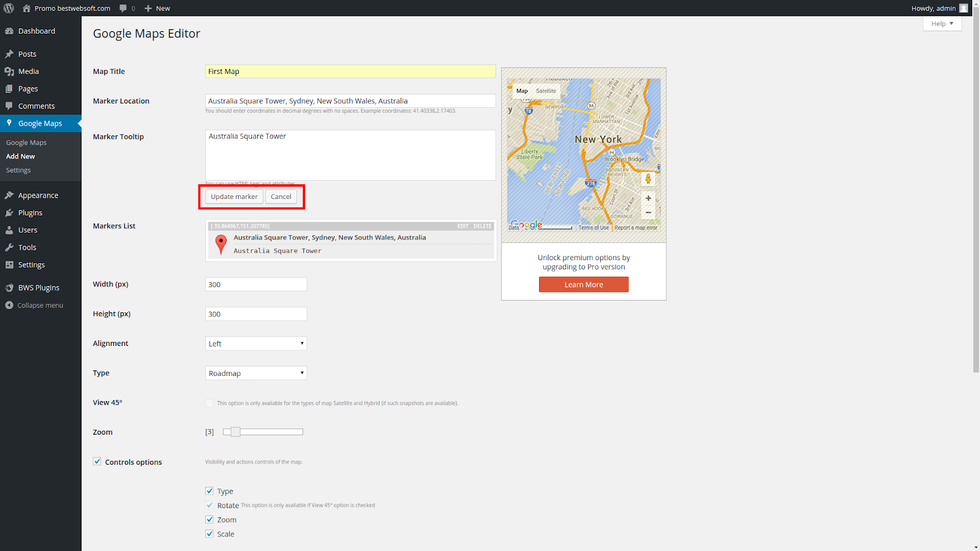Click the Media icon in sidebar
980x551 pixels.
tap(9, 72)
